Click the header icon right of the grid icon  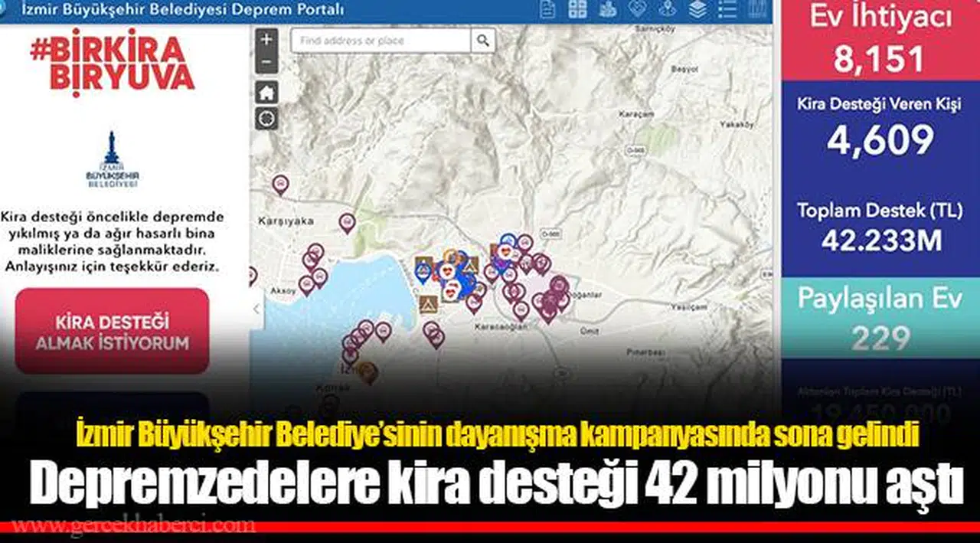pos(608,9)
